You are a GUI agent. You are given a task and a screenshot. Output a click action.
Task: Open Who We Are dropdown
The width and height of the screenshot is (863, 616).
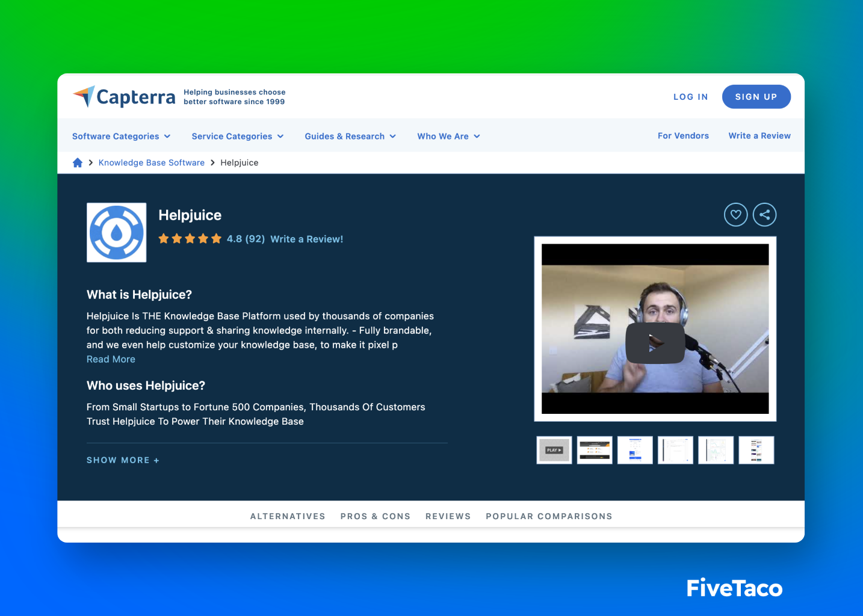(x=449, y=137)
